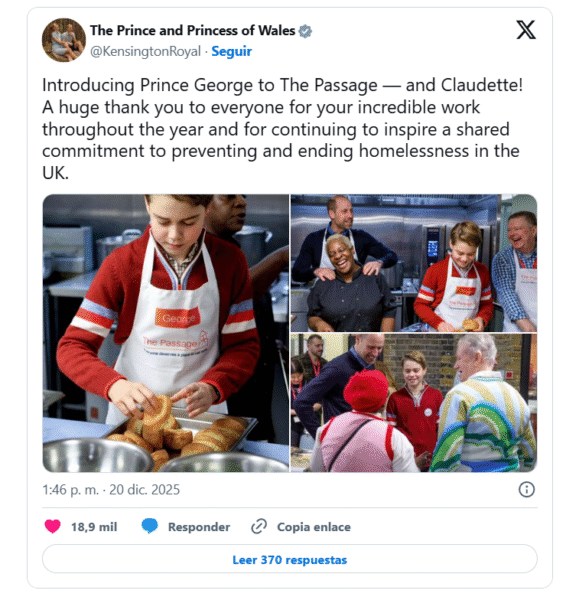Click the blue reply speech bubble icon
Viewport: 566px width, 600px height.
coord(149,526)
